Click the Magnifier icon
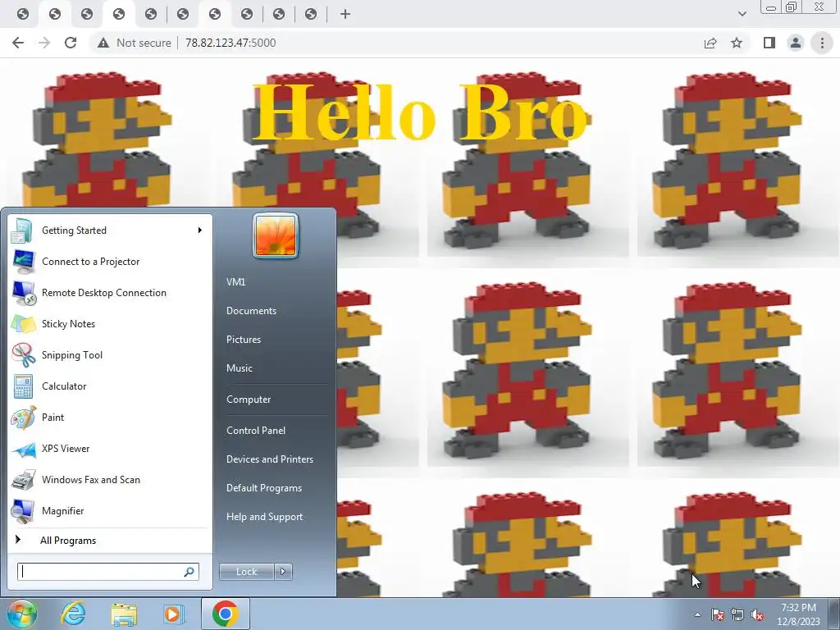Viewport: 840px width, 630px height. [x=23, y=511]
